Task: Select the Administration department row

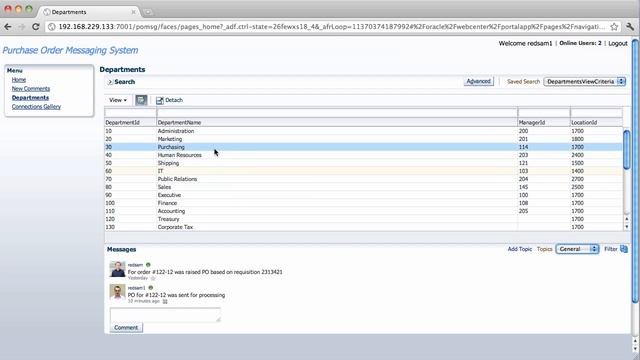Action: pos(364,131)
